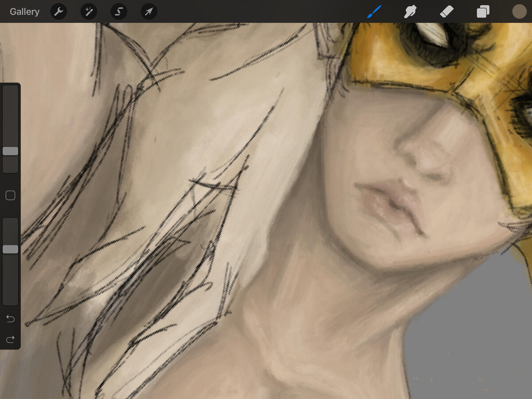Viewport: 532px width, 399px height.
Task: Open the Layers panel
Action: click(x=483, y=12)
